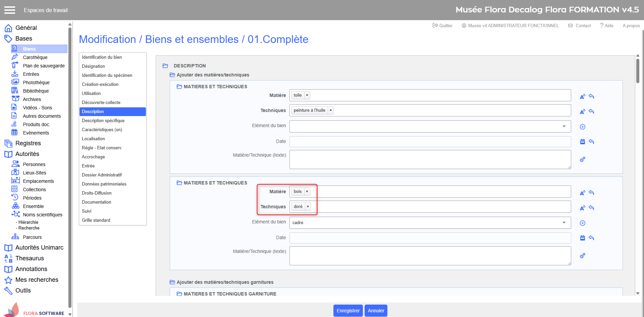
Task: Click the second Matière/Technique (texte) textarea
Action: point(430,256)
